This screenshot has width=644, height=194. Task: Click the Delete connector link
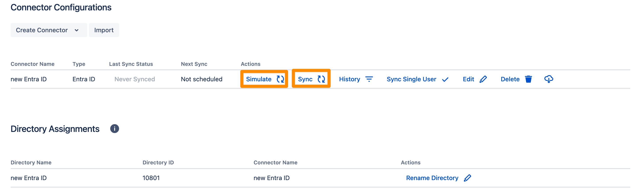pos(510,79)
